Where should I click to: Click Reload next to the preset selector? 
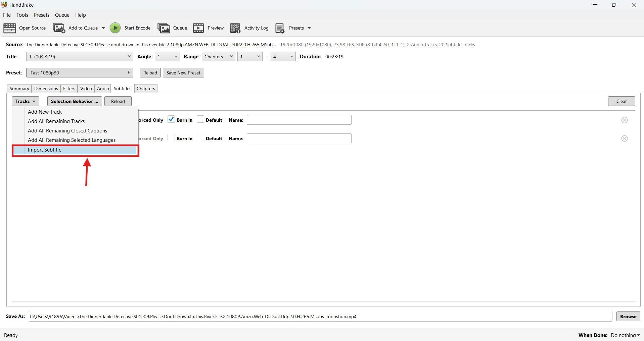[x=150, y=73]
